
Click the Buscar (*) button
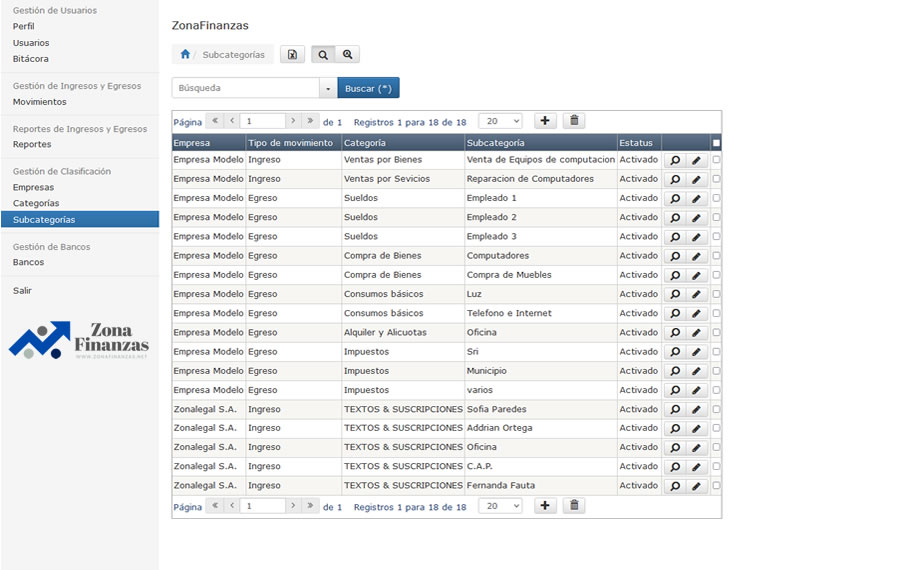click(368, 88)
